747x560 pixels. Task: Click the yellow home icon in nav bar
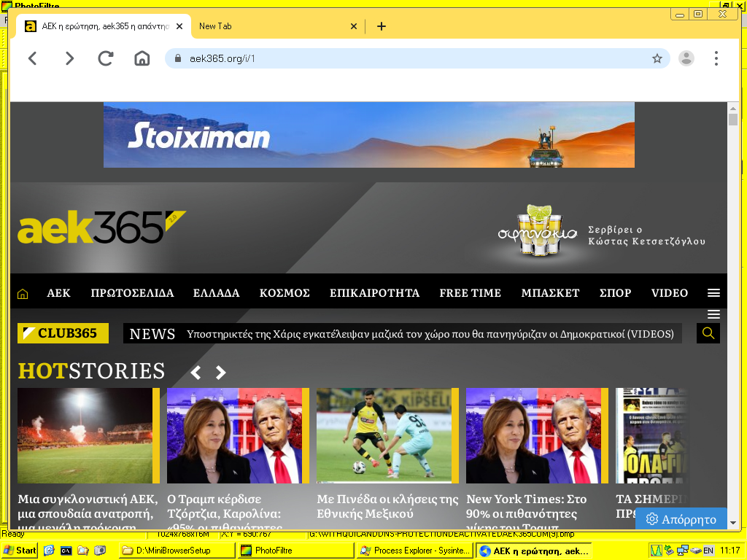click(23, 293)
